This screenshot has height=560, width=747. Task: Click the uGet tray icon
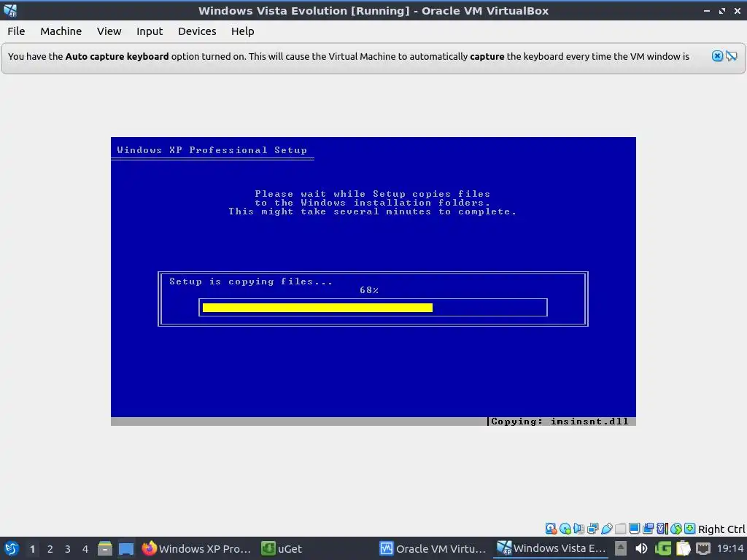(x=662, y=548)
